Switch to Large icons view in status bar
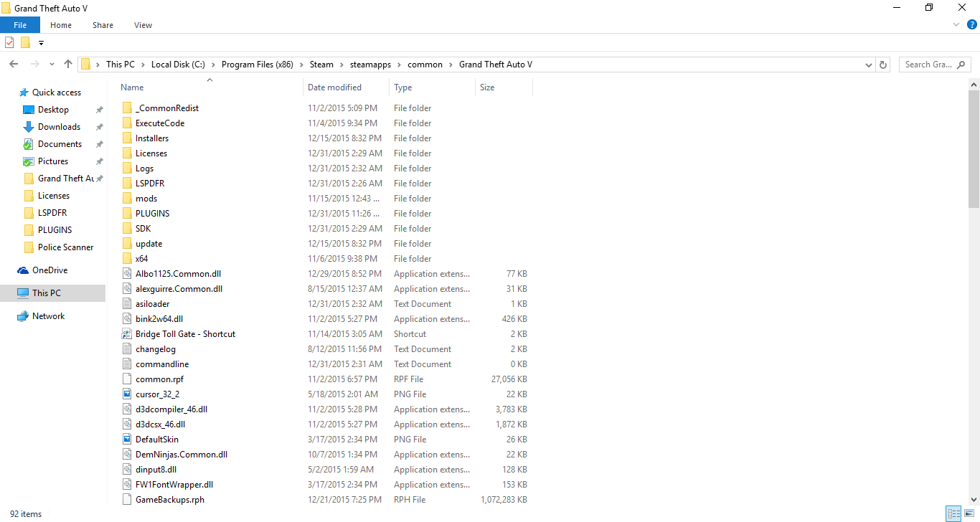980x522 pixels. coord(968,514)
